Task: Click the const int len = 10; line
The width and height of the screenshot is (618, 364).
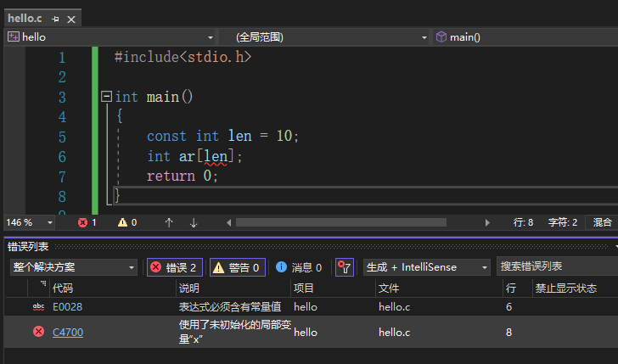Action: (223, 137)
